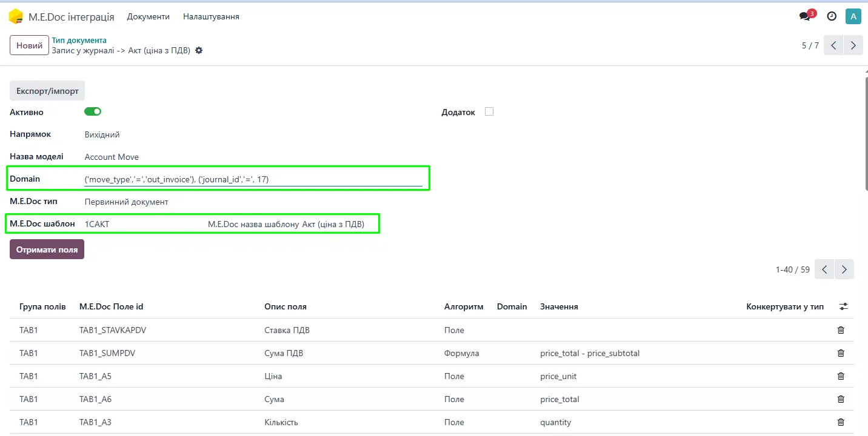Go to next record arrow near 5 / 7

(x=853, y=45)
